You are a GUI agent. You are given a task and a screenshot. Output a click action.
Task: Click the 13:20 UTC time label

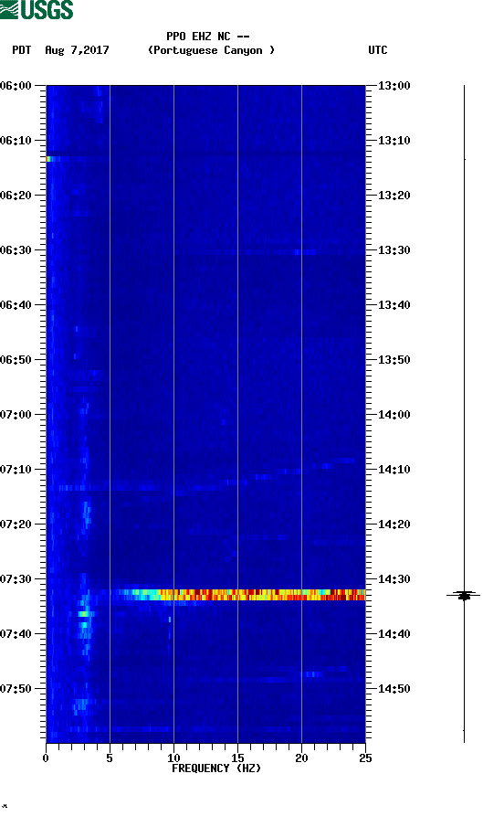pos(394,196)
